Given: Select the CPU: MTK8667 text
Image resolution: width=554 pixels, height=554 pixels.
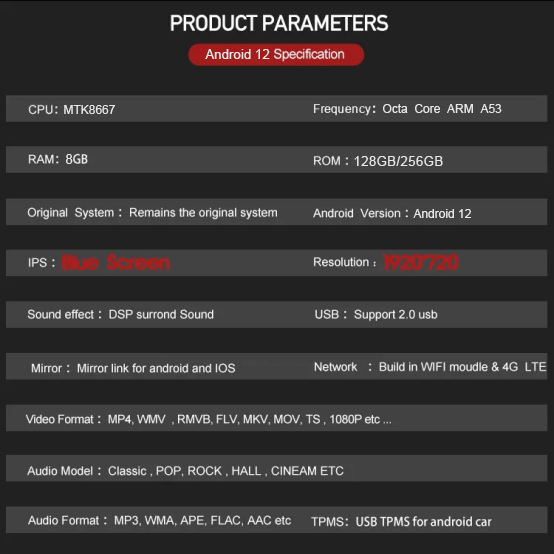Looking at the screenshot, I should coord(72,110).
